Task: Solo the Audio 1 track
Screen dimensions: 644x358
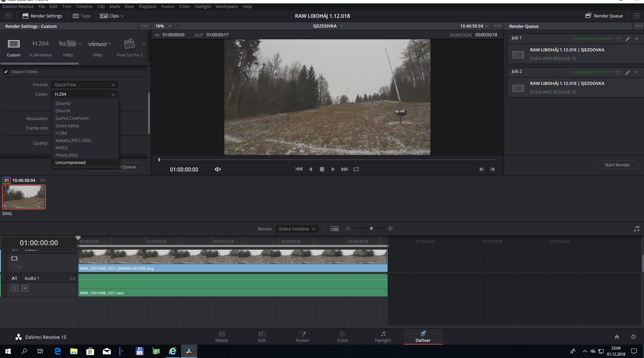Action: [15, 288]
